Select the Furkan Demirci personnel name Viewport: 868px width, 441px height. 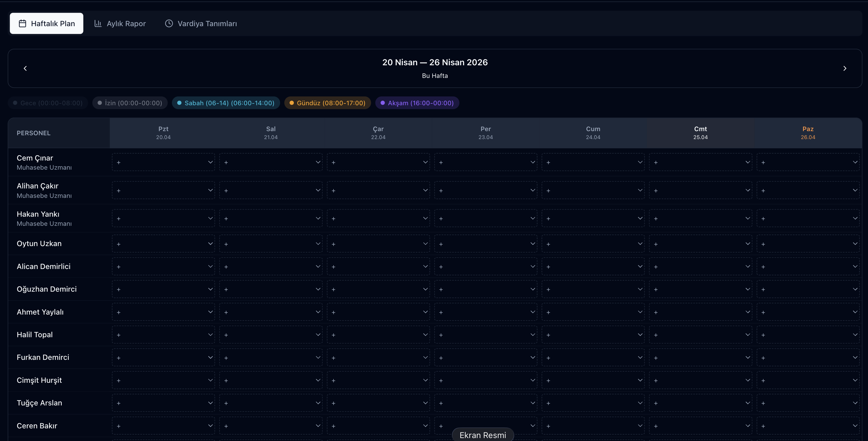[43, 358]
